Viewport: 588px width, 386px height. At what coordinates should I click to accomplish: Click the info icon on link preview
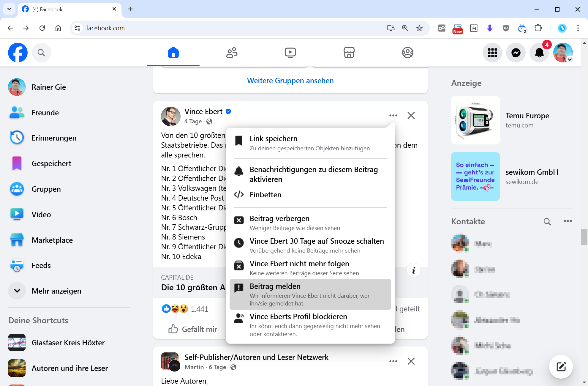tap(413, 270)
